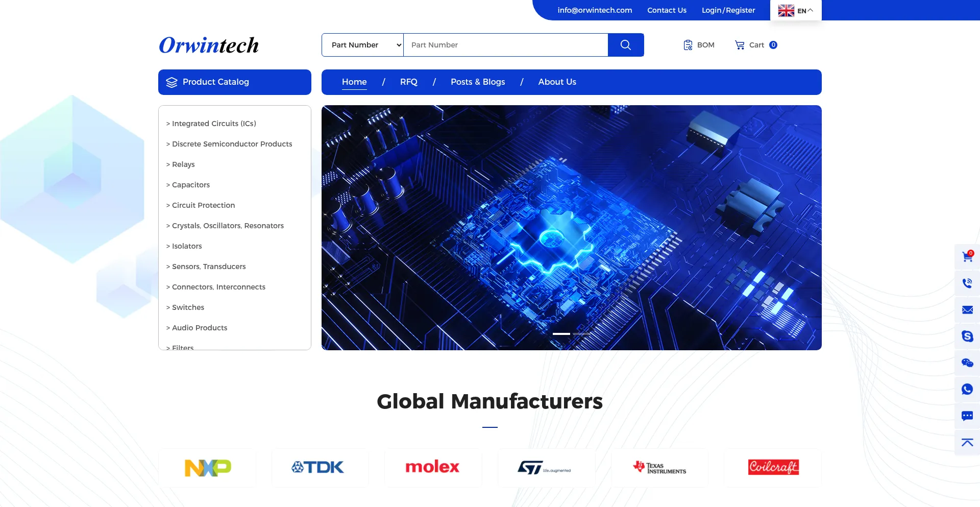Screen dimensions: 980x507
Task: Click the back-to-top arrow icon
Action: (967, 442)
